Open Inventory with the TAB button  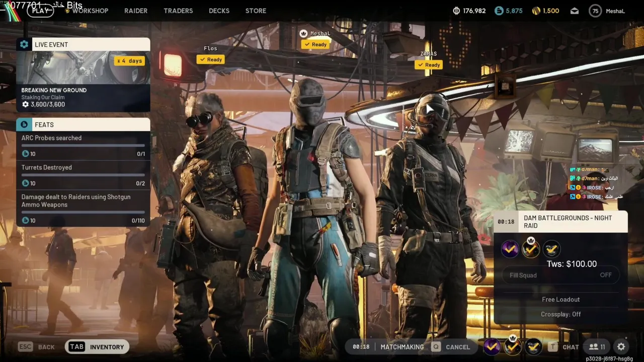[97, 347]
